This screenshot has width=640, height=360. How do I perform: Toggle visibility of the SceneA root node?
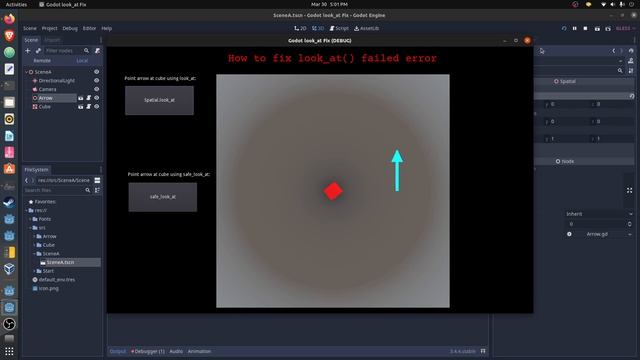(x=97, y=72)
